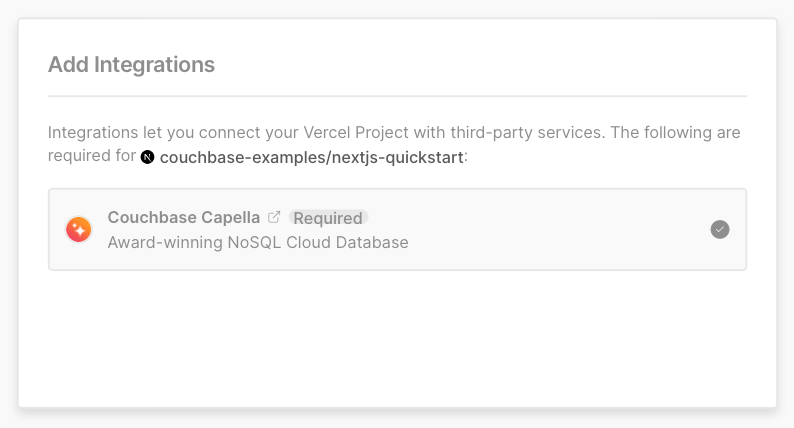Toggle the gray checkmark circle for Couchbase Capella
This screenshot has height=428, width=794.
pos(720,229)
